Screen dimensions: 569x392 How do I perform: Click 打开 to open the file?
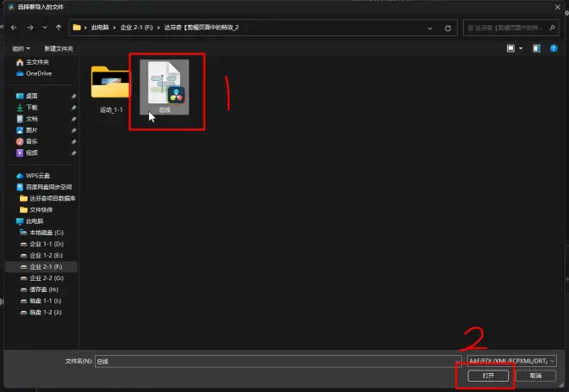coord(486,376)
